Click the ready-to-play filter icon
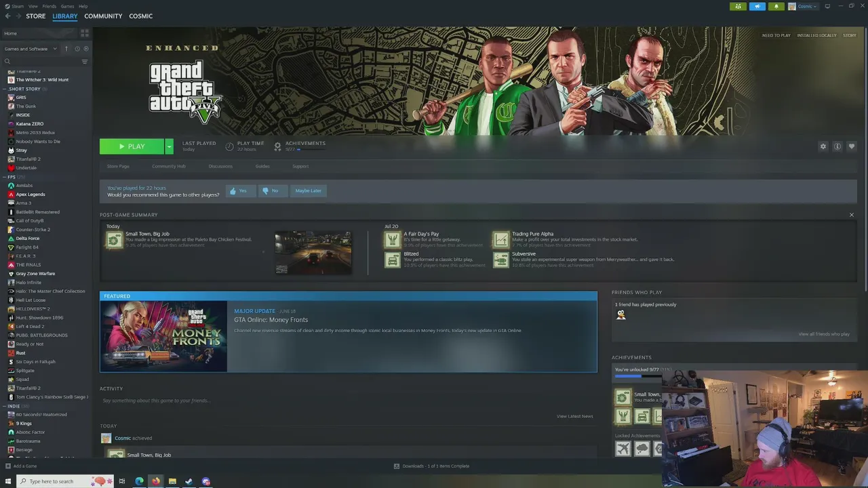Image resolution: width=868 pixels, height=488 pixels. [85, 49]
